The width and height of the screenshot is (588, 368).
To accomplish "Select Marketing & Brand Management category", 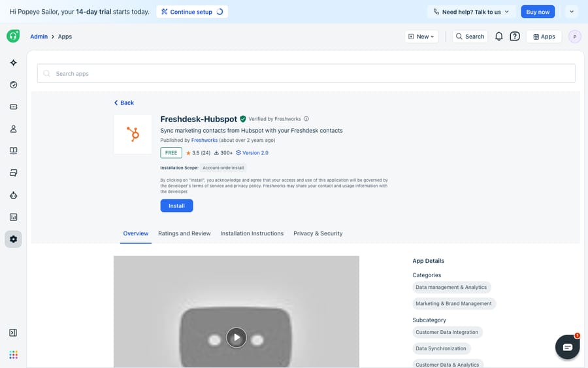I will point(454,303).
